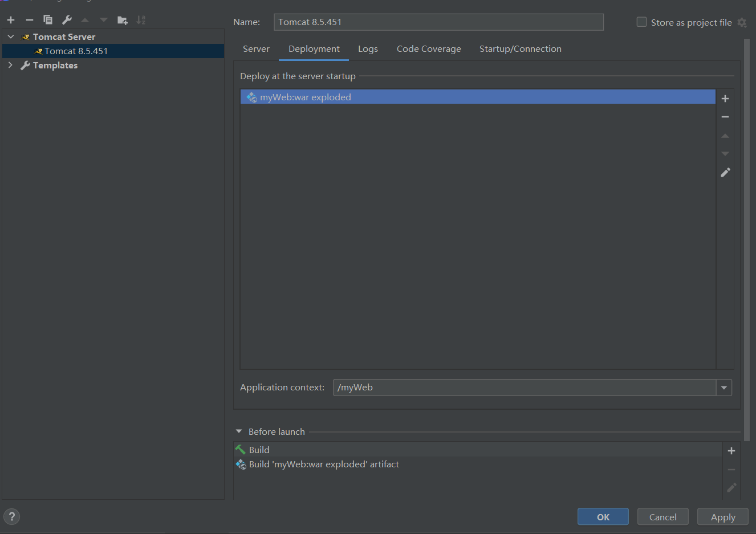Image resolution: width=756 pixels, height=534 pixels.
Task: Edit the Before launch task
Action: (731, 488)
